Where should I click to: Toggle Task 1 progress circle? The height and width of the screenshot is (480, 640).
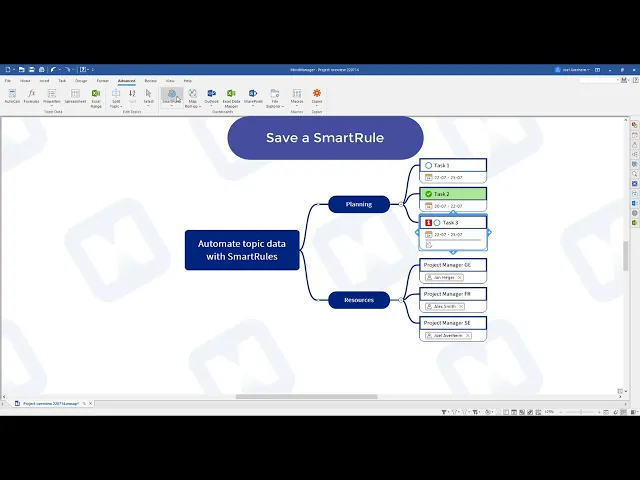[428, 165]
